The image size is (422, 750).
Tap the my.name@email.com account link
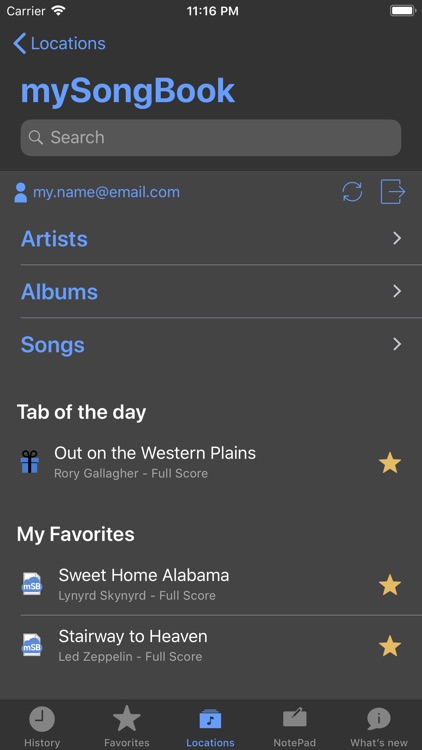(x=106, y=192)
